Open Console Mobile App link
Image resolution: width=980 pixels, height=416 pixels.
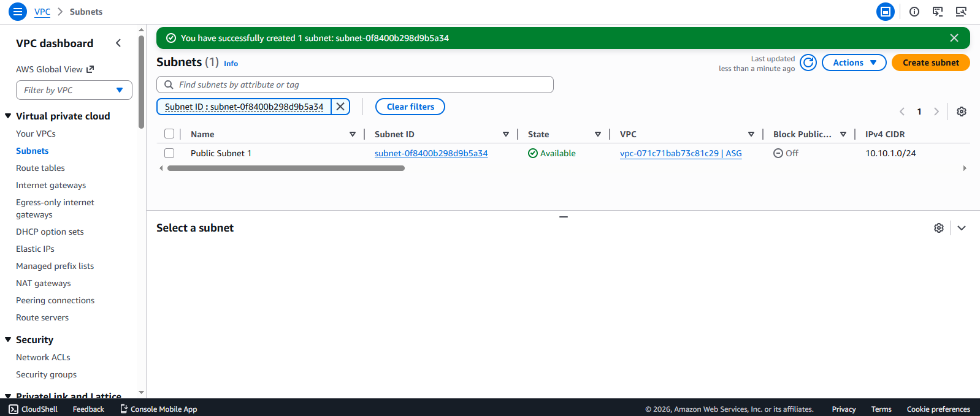point(159,409)
